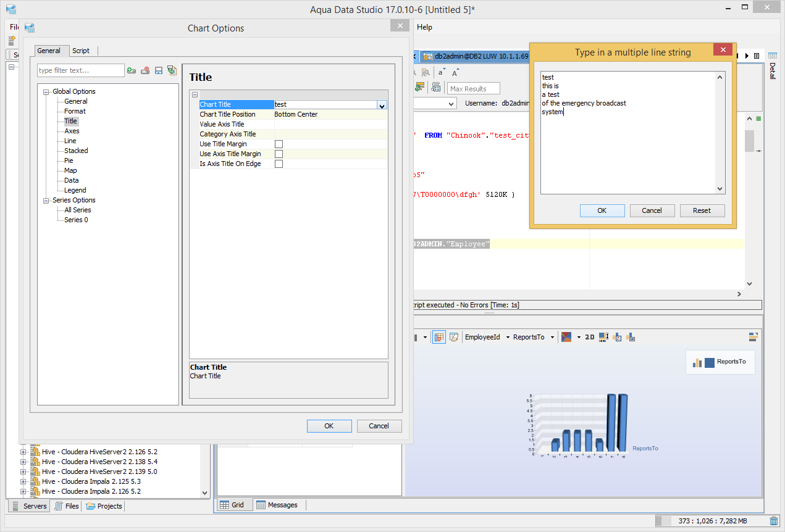
Task: Click Reset in multiple line string dialog
Action: 702,210
